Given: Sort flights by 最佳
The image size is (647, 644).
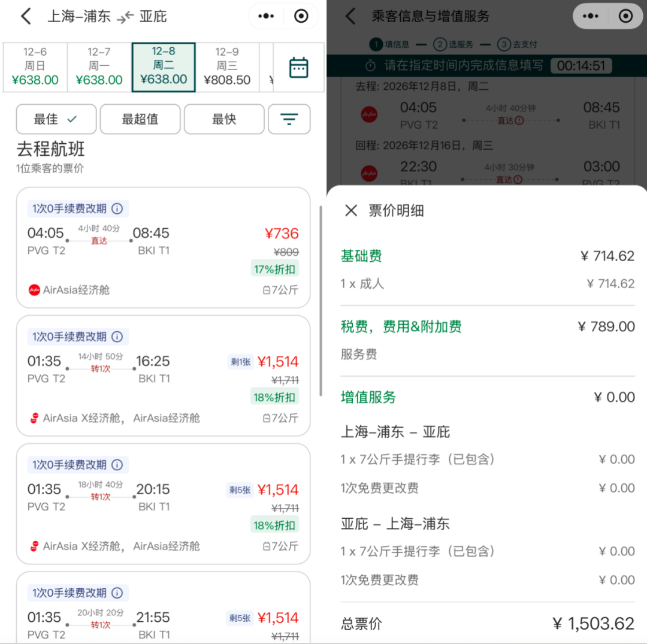Looking at the screenshot, I should pyautogui.click(x=56, y=119).
